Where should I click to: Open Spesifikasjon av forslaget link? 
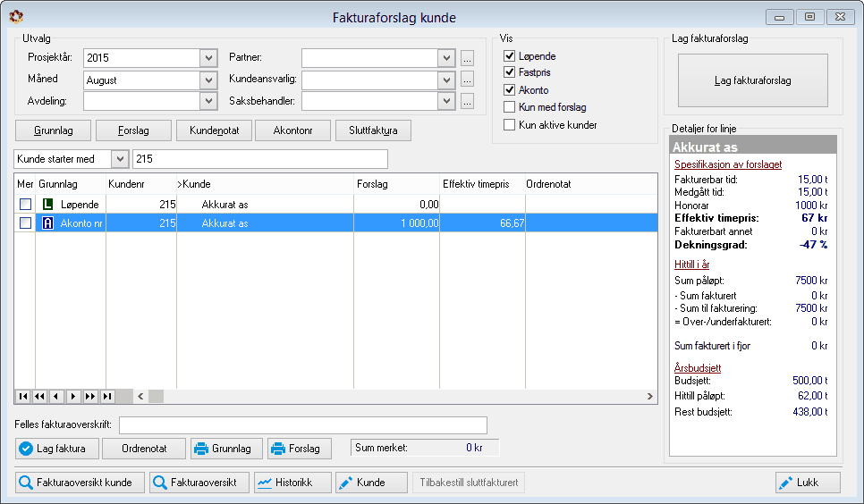pos(728,164)
